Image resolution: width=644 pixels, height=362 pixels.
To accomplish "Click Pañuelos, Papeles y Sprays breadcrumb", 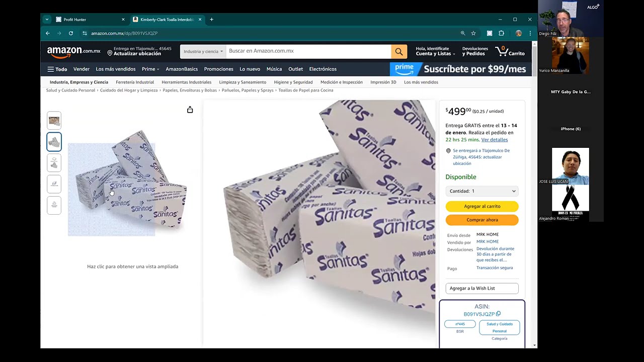I will tap(248, 90).
